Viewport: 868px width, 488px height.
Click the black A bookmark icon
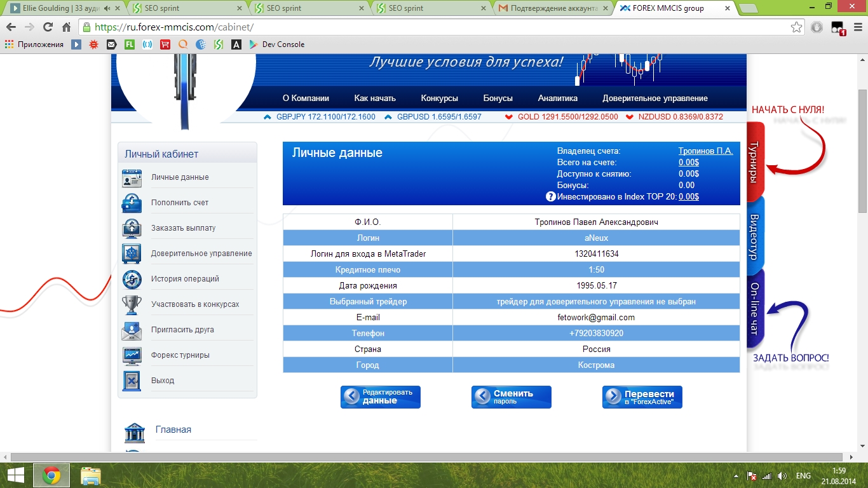(236, 44)
